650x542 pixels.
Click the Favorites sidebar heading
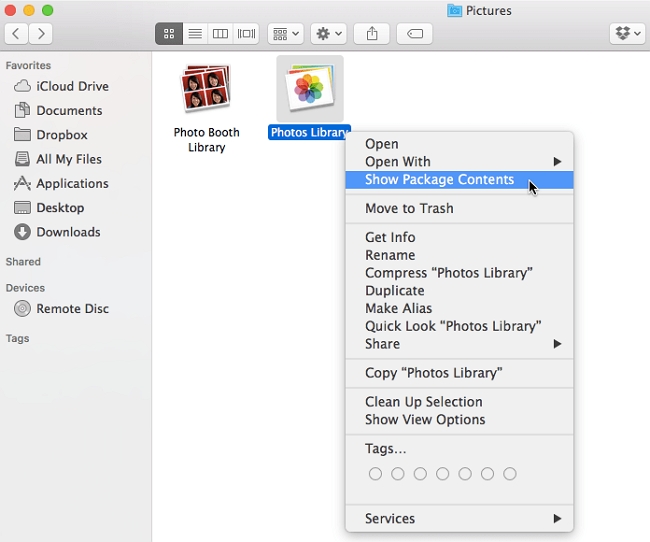(28, 66)
